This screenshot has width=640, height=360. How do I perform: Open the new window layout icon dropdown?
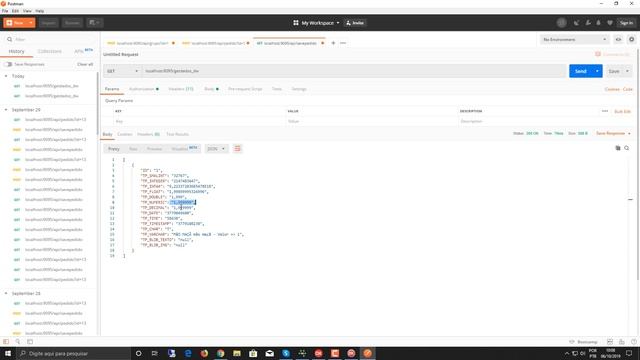tap(94, 23)
